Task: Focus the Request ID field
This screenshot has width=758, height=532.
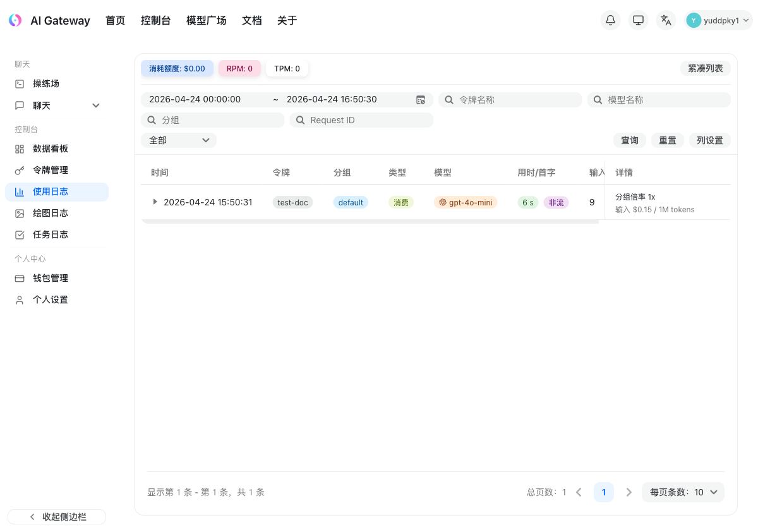Action: click(x=361, y=120)
